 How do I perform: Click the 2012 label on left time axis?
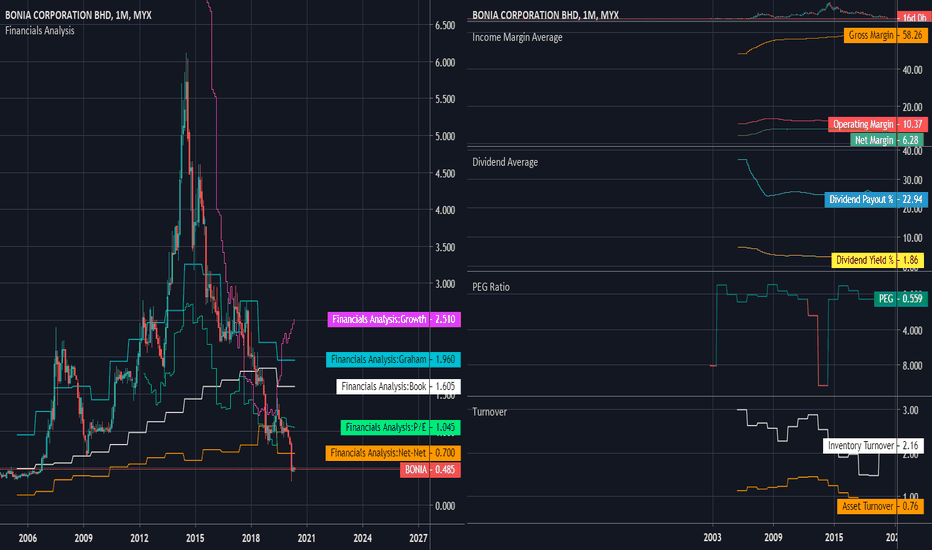click(x=139, y=538)
